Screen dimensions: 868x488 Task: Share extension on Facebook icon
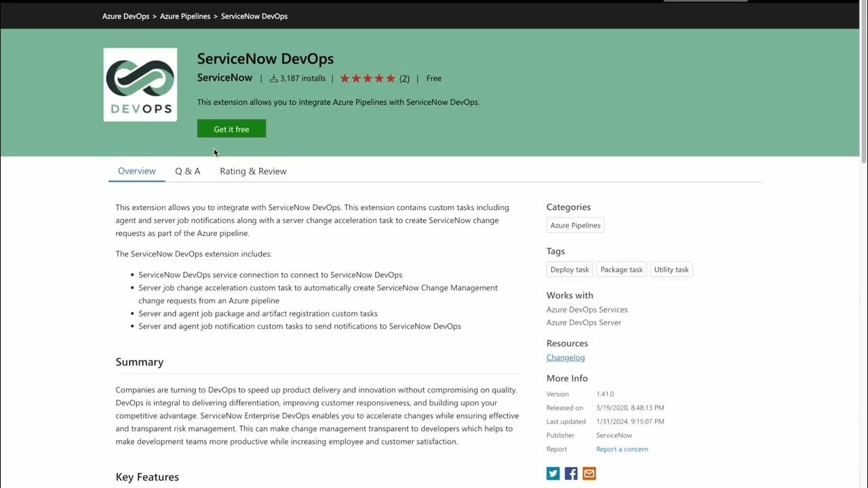(x=571, y=474)
